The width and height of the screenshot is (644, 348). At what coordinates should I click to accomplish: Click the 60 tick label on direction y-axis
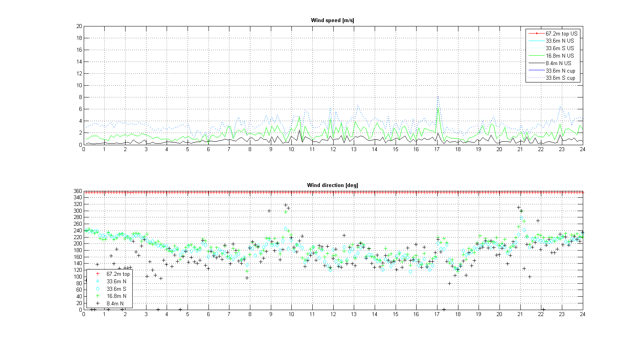[x=79, y=290]
